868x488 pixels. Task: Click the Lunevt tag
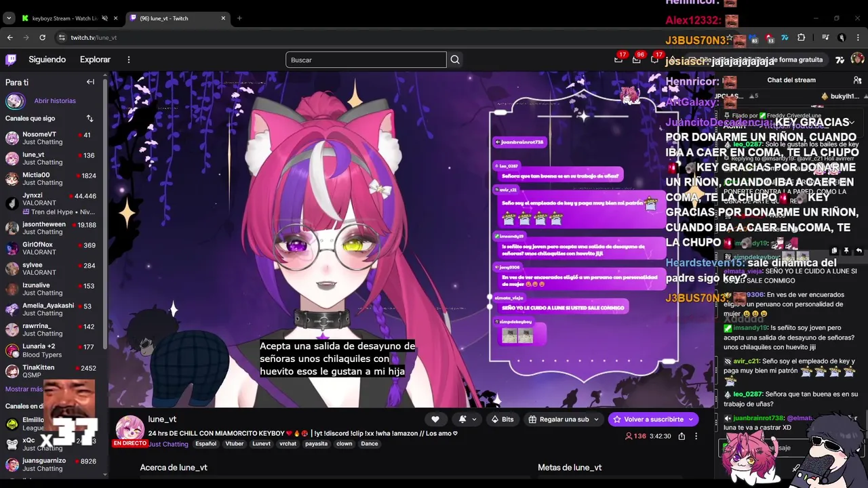click(261, 444)
